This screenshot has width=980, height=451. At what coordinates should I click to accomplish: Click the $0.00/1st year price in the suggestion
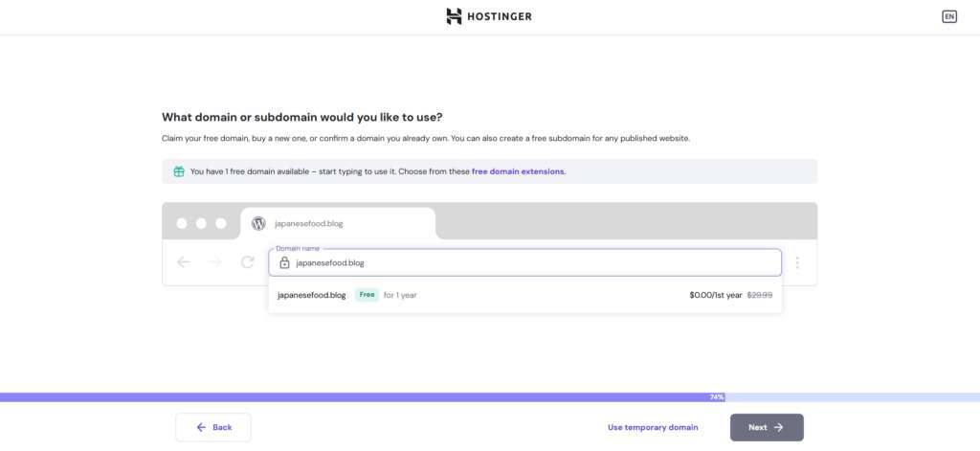click(x=715, y=295)
